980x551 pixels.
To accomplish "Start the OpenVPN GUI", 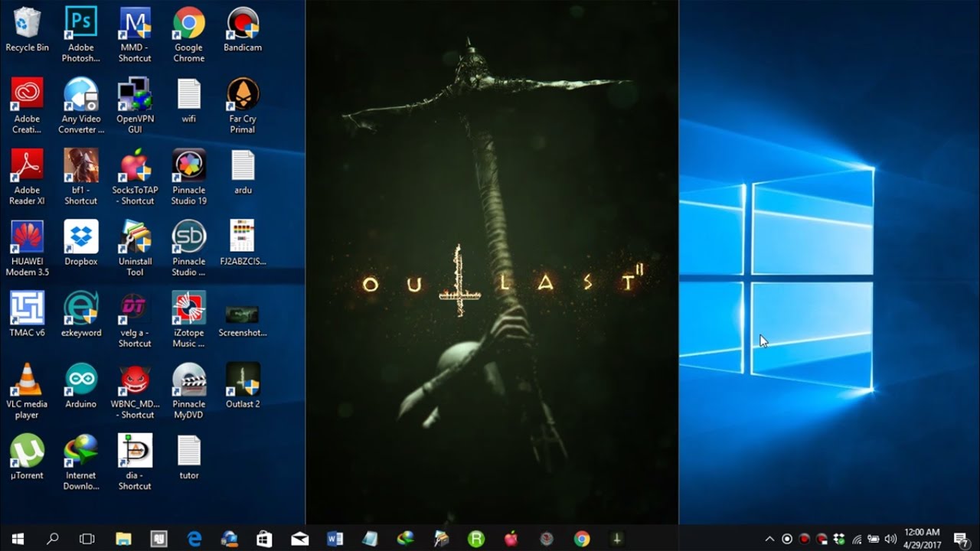I will coord(135,96).
